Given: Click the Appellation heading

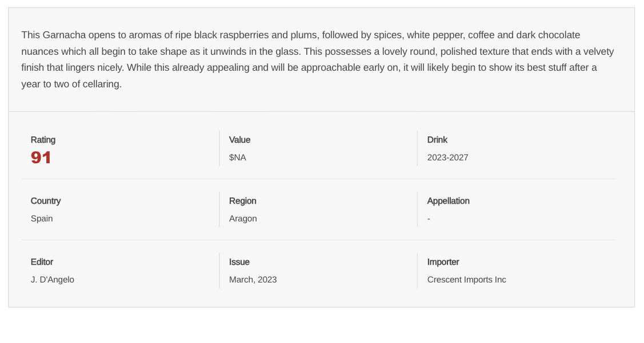Looking at the screenshot, I should click(448, 201).
